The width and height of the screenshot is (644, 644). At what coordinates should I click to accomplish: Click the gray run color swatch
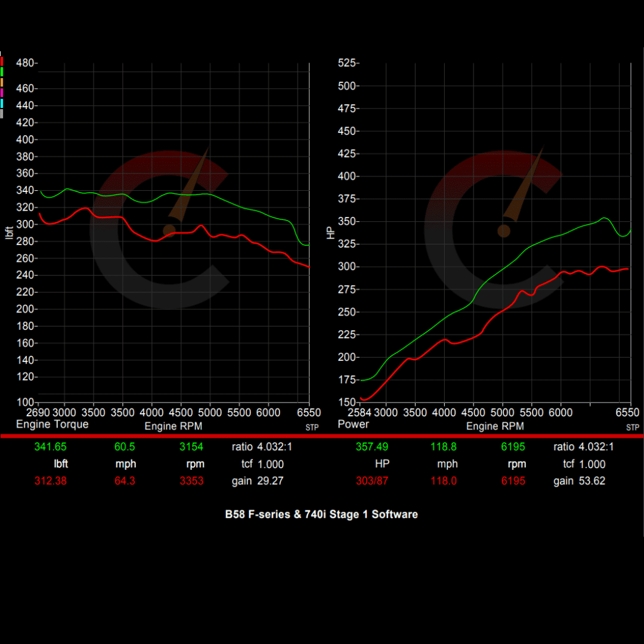point(2,113)
